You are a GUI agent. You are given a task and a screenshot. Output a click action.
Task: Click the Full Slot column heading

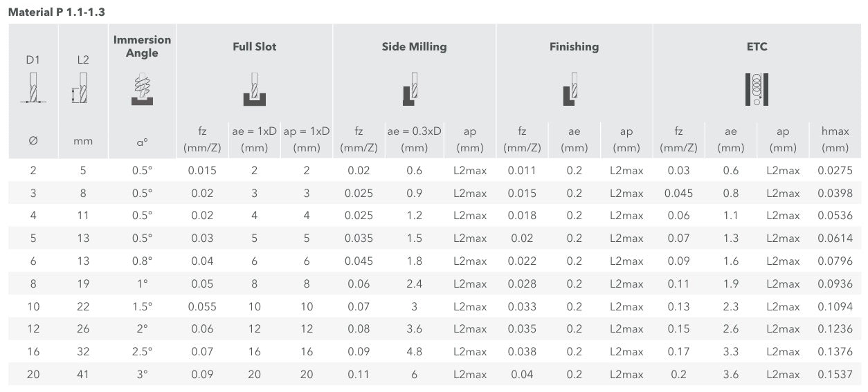click(x=254, y=47)
